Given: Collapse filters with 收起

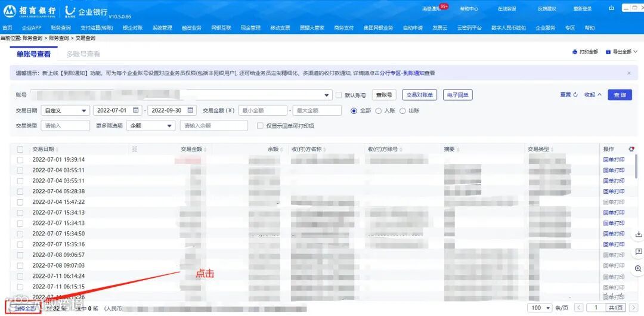Looking at the screenshot, I should coord(593,95).
